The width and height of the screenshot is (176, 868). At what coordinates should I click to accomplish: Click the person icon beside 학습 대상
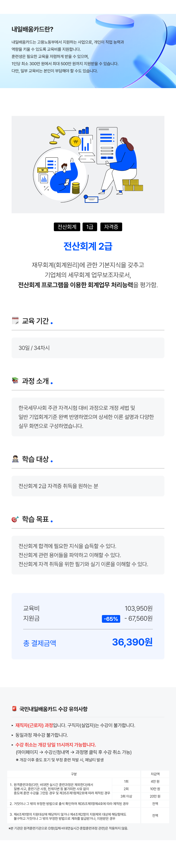15,459
